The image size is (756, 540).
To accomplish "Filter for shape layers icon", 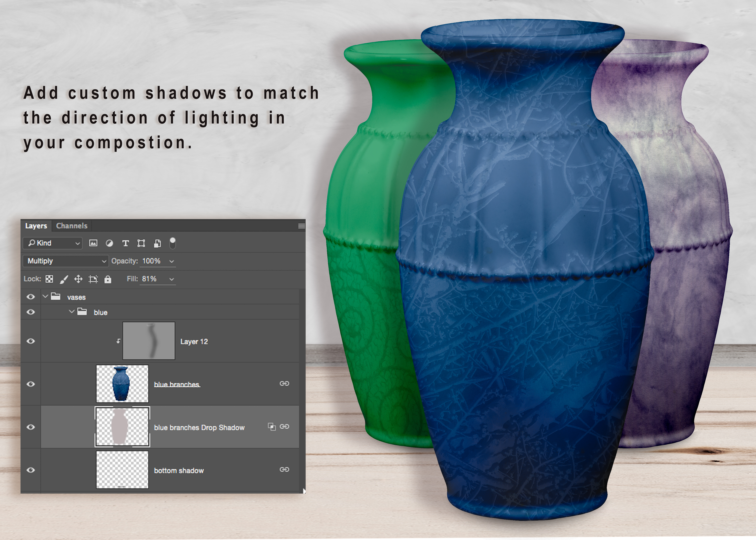I will point(141,243).
